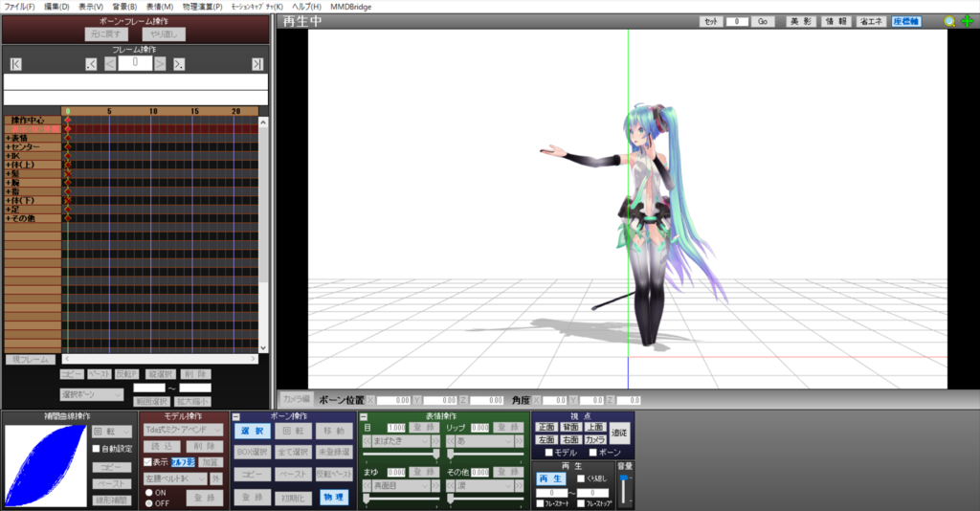Toggle the フレ・スタート checkbox
The width and height of the screenshot is (980, 511).
point(540,503)
